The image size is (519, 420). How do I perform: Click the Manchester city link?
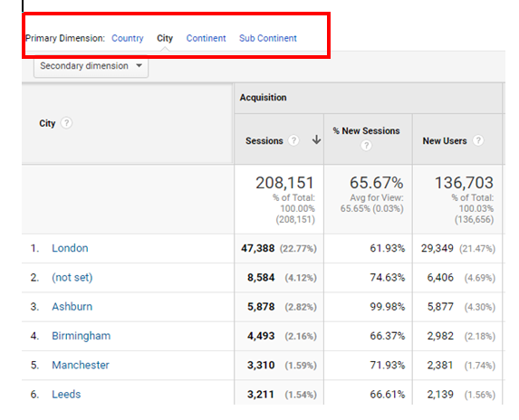pyautogui.click(x=81, y=365)
